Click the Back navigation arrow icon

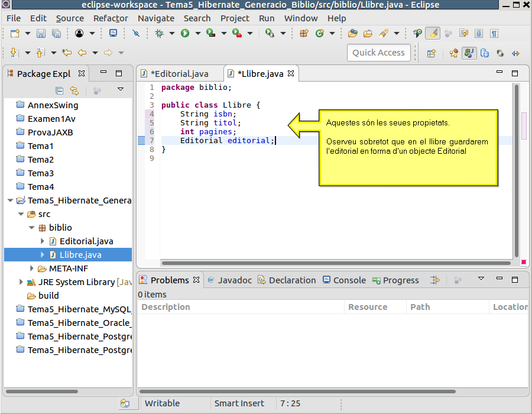[x=82, y=53]
